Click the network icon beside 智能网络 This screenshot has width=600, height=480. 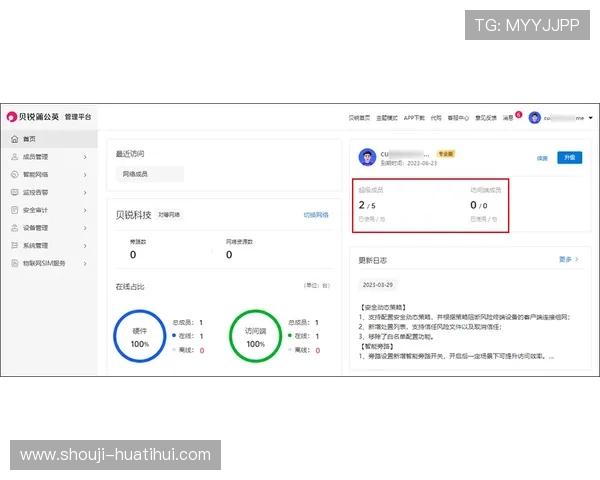(15, 175)
